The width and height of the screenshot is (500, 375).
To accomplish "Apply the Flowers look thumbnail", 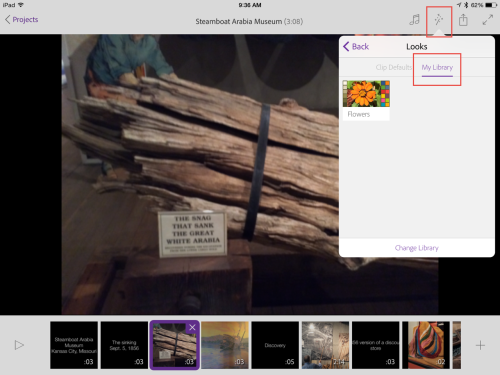I will click(x=366, y=100).
